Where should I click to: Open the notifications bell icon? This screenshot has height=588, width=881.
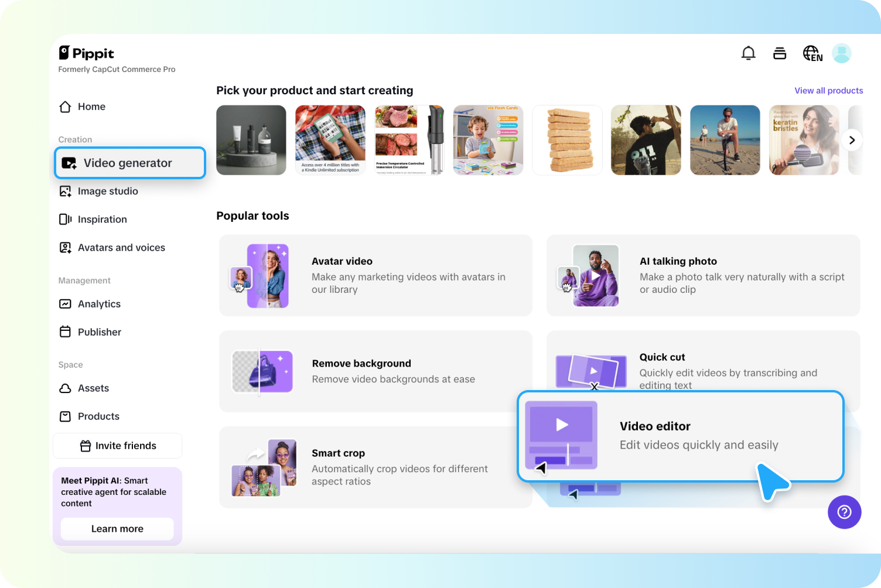click(748, 53)
